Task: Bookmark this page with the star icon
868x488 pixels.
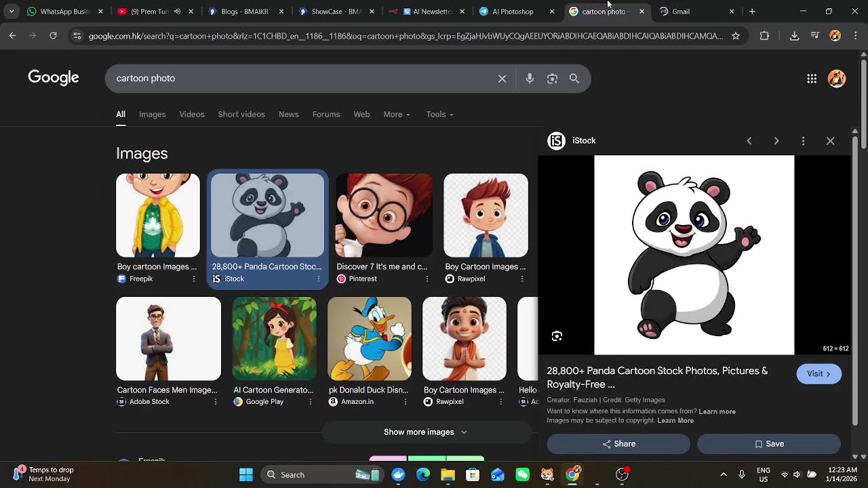Action: coord(736,36)
